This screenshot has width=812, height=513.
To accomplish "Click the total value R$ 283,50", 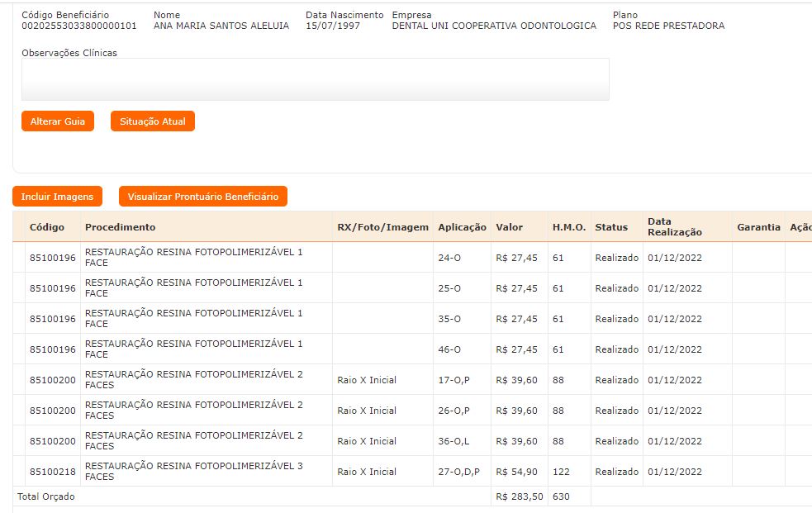I will 519,496.
